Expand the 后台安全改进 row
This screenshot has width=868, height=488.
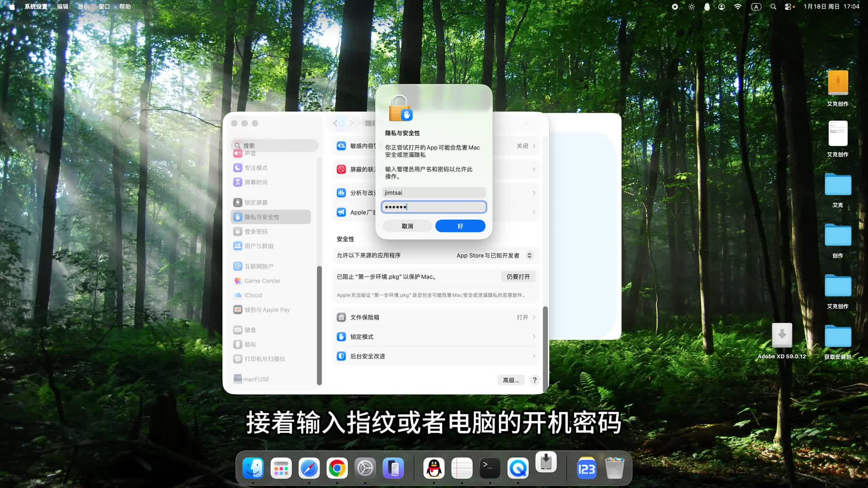pos(436,356)
